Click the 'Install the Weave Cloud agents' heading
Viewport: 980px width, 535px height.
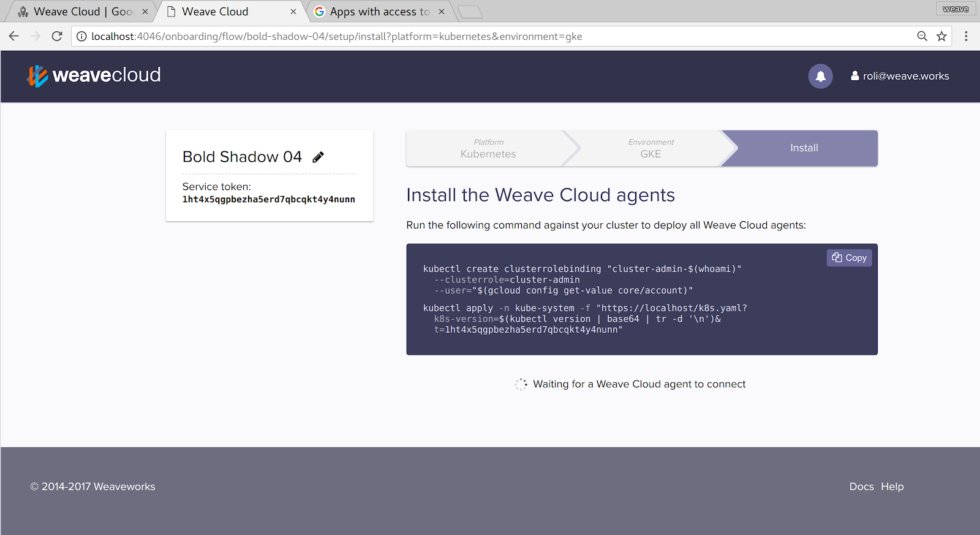point(540,195)
